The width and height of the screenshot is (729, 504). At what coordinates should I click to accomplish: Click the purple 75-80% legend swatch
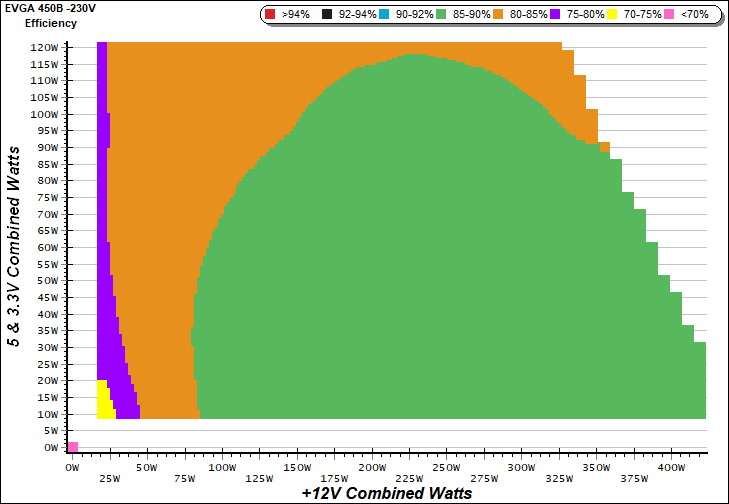[x=555, y=15]
